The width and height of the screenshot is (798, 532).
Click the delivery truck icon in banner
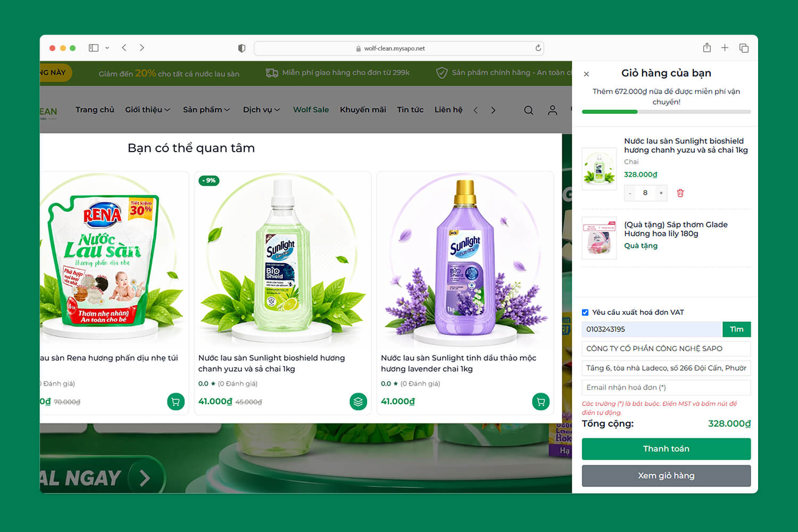pos(272,73)
